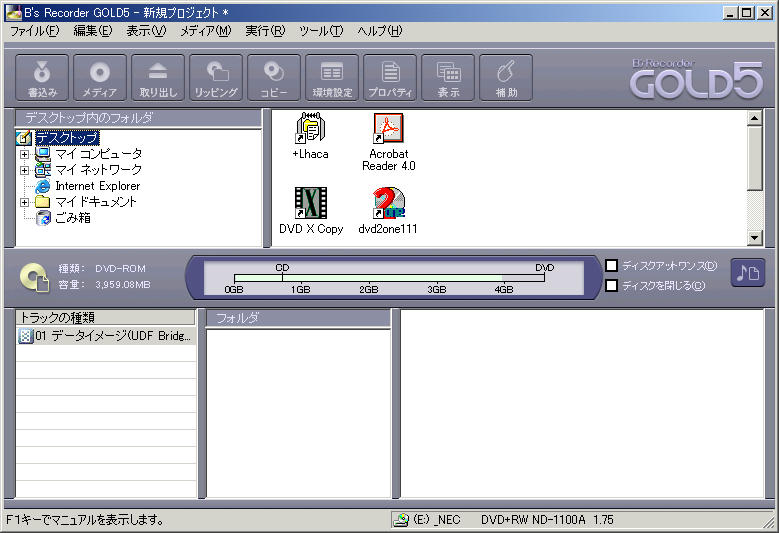Viewport: 779px width, 533px height.
Task: Click the トラックの種類 column header
Action: tap(105, 317)
